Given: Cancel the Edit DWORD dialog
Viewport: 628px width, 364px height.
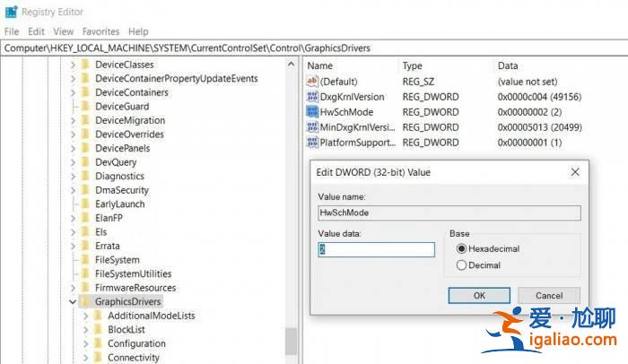Looking at the screenshot, I should point(549,296).
